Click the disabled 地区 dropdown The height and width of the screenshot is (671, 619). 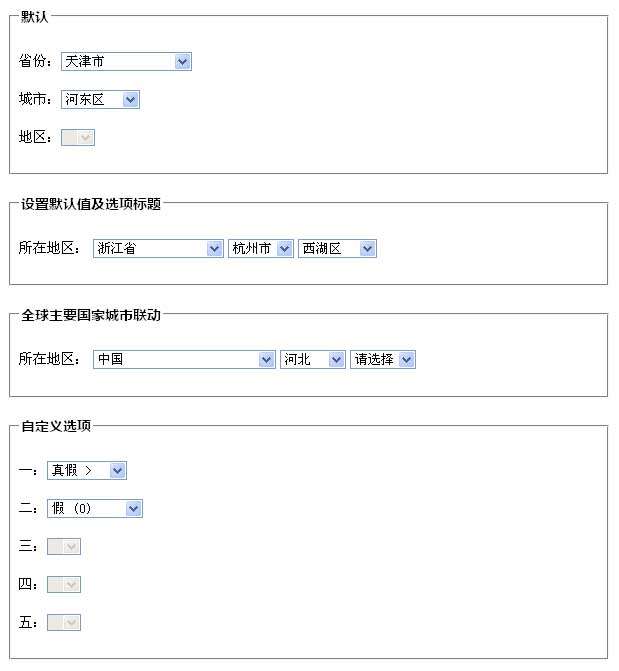pyautogui.click(x=78, y=138)
